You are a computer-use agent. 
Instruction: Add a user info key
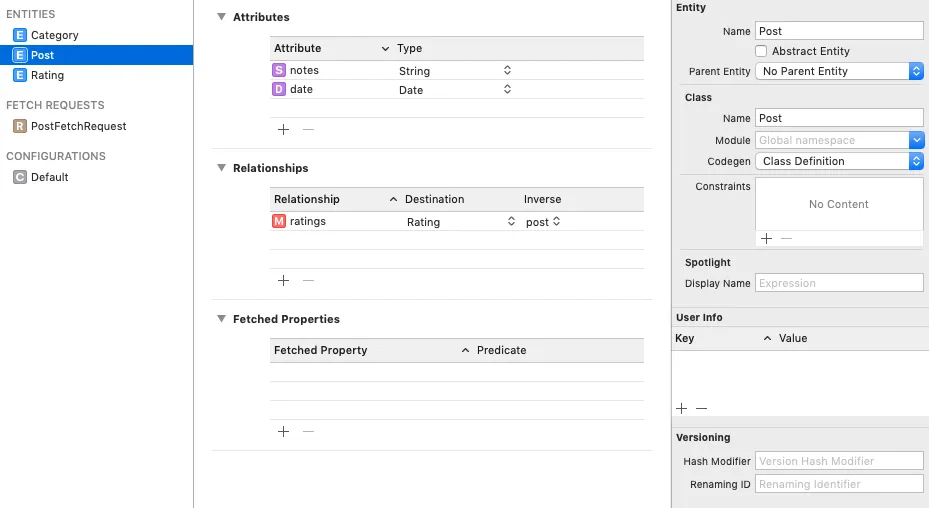(x=682, y=408)
